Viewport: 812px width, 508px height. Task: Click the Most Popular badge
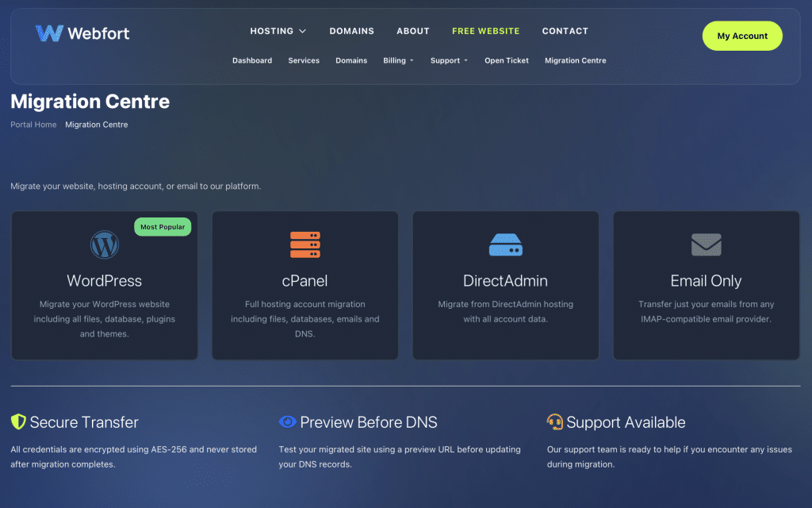pos(163,227)
